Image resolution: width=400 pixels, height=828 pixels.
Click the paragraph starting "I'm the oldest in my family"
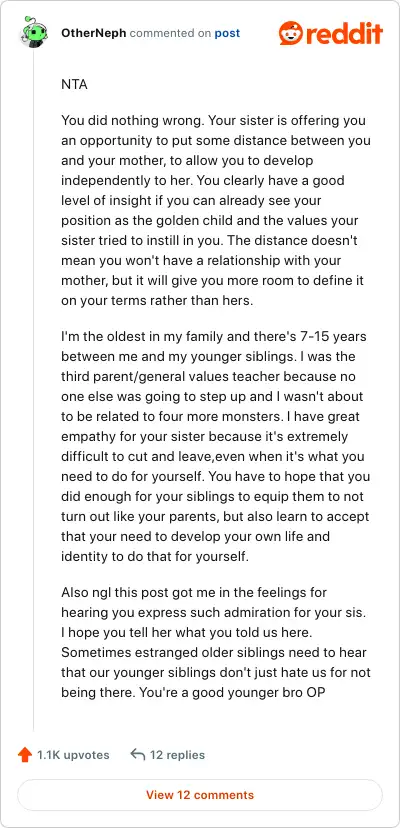click(216, 446)
